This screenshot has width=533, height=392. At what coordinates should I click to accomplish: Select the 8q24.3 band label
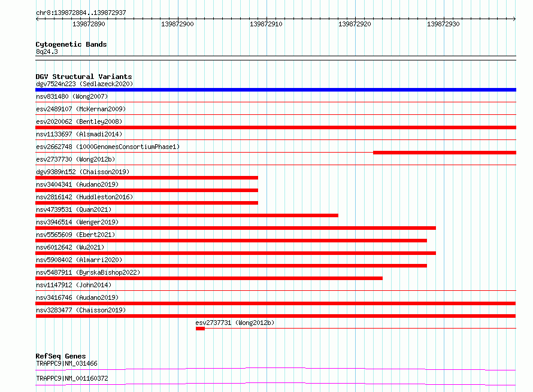tap(47, 51)
